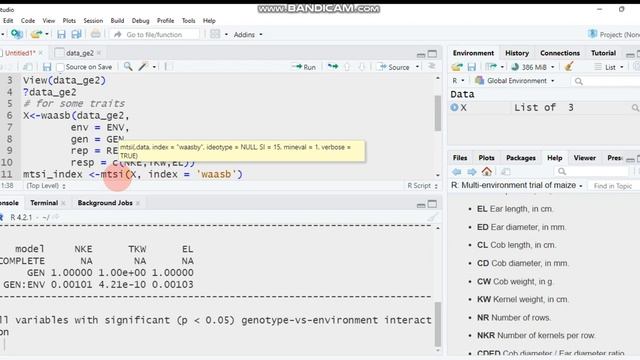This screenshot has height=360, width=640.
Task: Click the source editor vertical scrollbar
Action: click(438, 113)
